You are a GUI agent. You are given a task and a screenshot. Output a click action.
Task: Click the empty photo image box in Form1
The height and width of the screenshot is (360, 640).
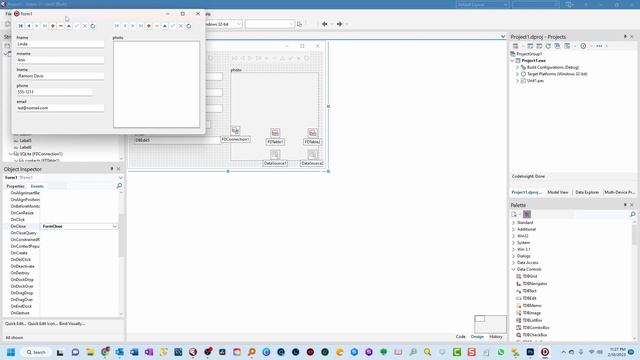pyautogui.click(x=157, y=84)
